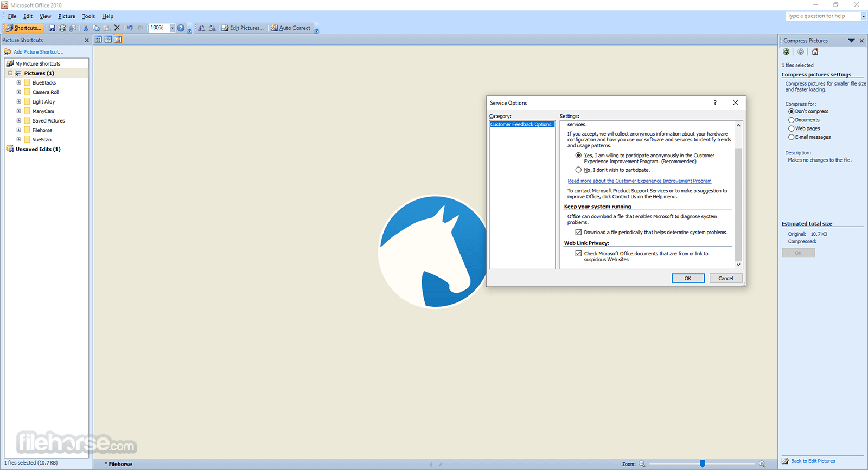Open the zoom percentage dropdown
Viewport: 868px width, 470px height.
(x=173, y=28)
